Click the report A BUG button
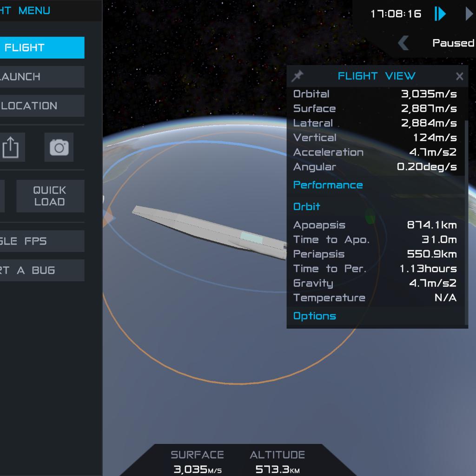 (42, 270)
